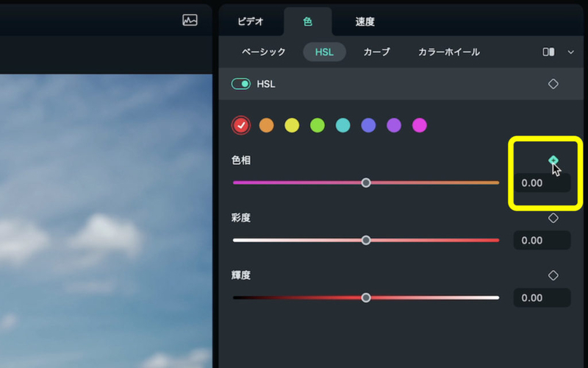Select the HSL sub-tab
Screen dimensions: 588x368
click(324, 52)
